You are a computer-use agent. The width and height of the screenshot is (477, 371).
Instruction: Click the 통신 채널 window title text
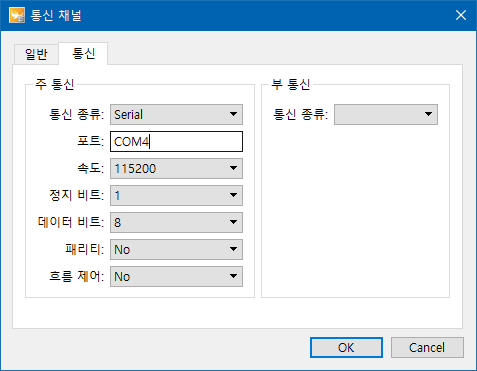(x=56, y=15)
